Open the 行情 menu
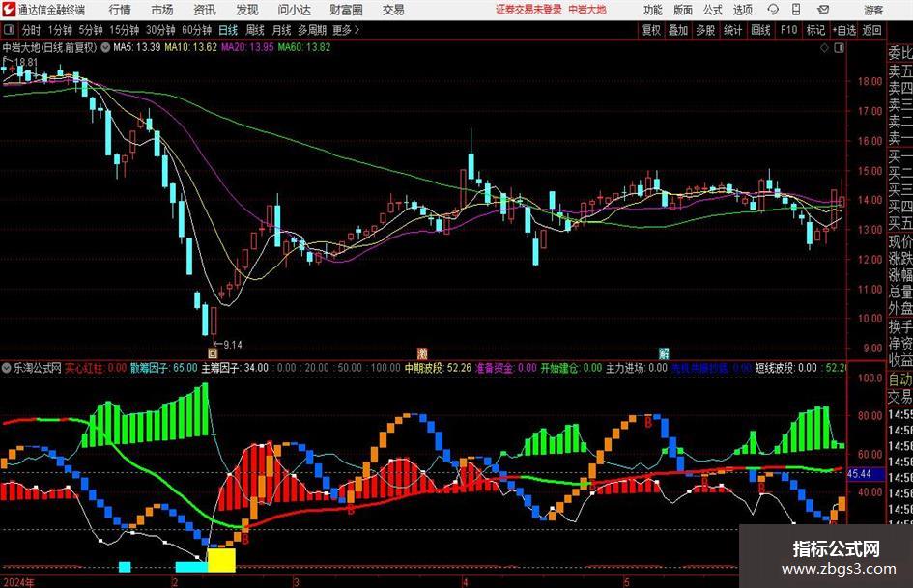Screen dimensions: 913x588 (x=120, y=10)
